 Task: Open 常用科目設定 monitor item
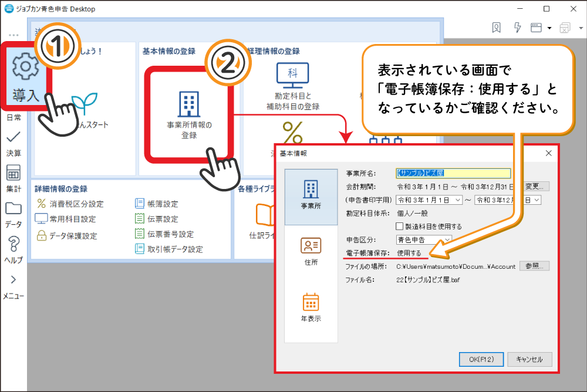(66, 219)
